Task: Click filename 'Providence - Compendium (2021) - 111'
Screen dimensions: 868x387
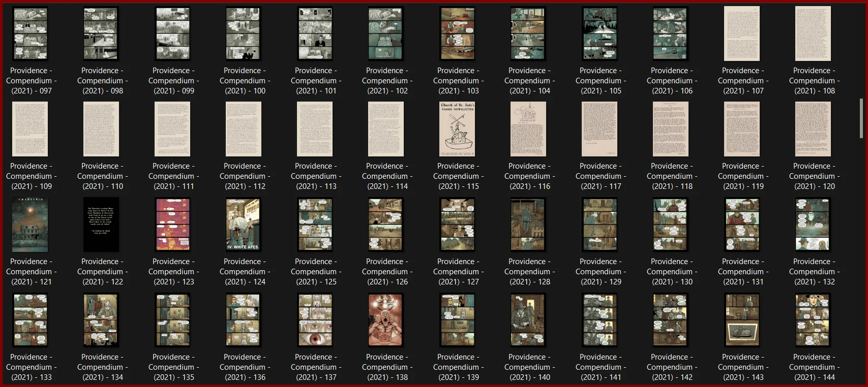Action: (173, 176)
